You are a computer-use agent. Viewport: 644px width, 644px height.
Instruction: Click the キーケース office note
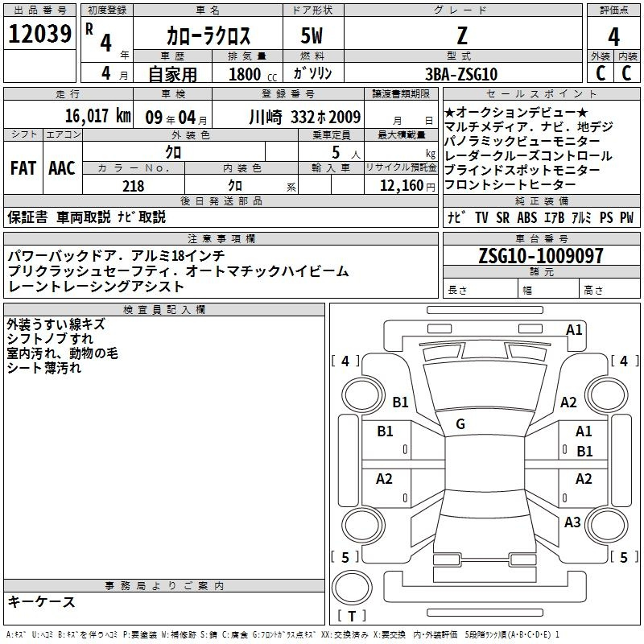(x=42, y=601)
